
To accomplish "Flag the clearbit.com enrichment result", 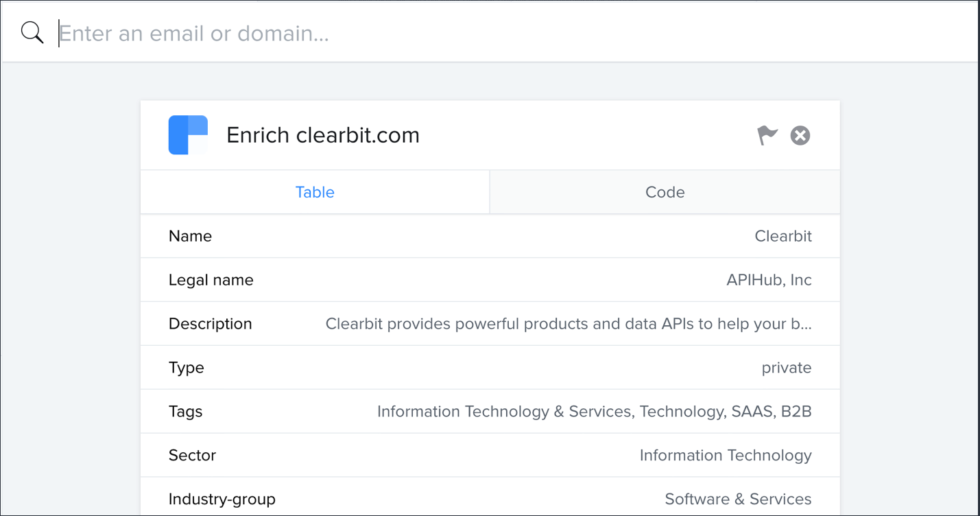I will [x=767, y=135].
